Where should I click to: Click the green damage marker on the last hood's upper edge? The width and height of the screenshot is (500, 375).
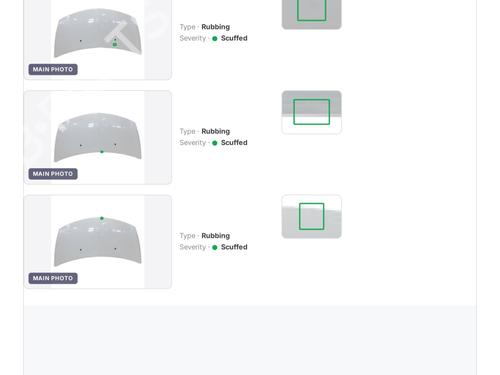click(x=102, y=218)
